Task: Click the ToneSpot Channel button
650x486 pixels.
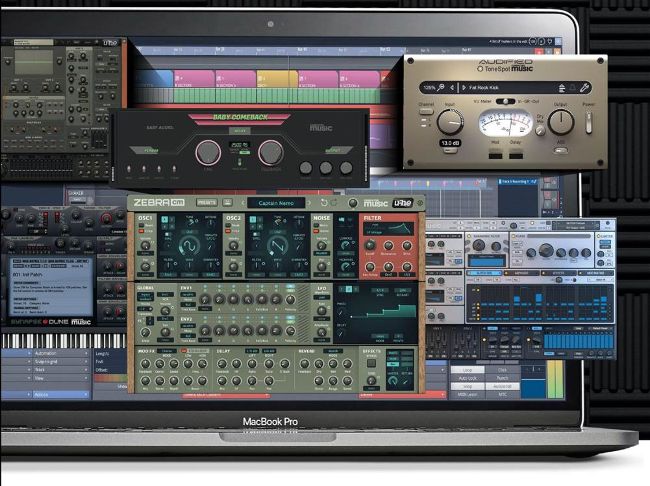Action: pyautogui.click(x=426, y=112)
